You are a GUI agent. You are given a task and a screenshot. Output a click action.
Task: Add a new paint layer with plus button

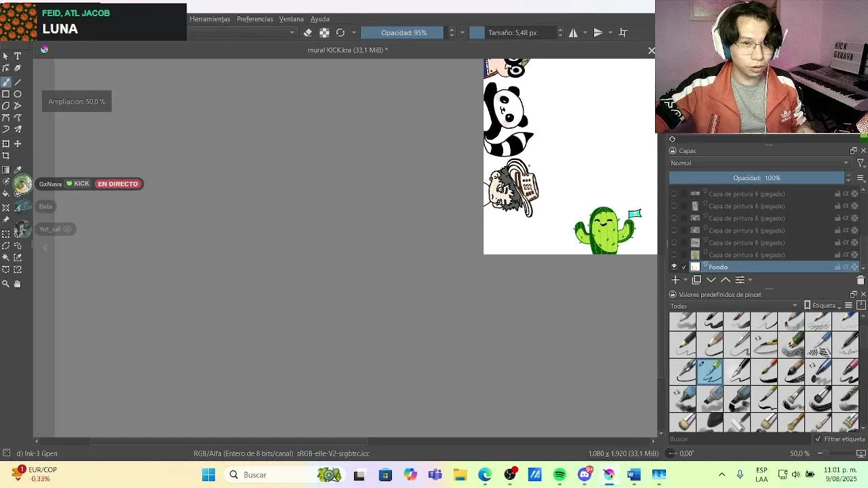(675, 280)
